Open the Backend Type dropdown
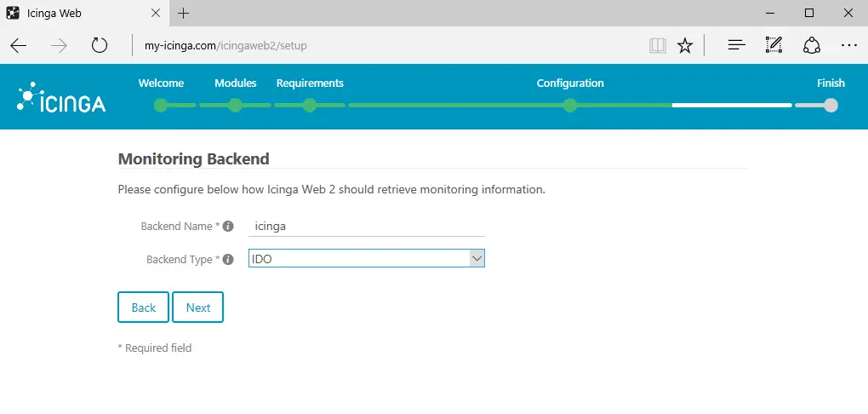This screenshot has height=414, width=868. point(367,258)
